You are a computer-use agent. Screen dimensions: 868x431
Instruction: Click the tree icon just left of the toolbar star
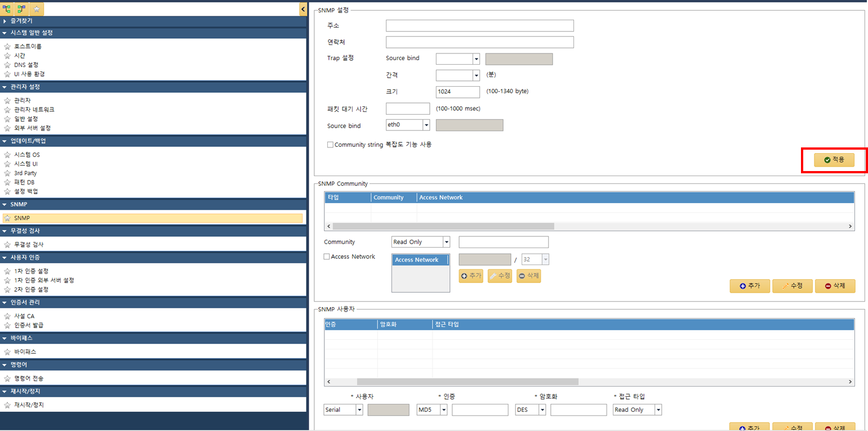22,9
